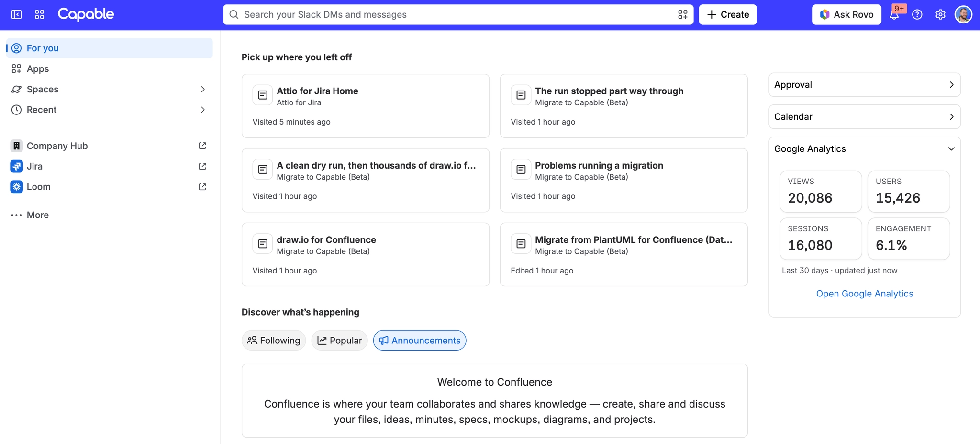Select the Popular tab
The width and height of the screenshot is (980, 444).
339,341
